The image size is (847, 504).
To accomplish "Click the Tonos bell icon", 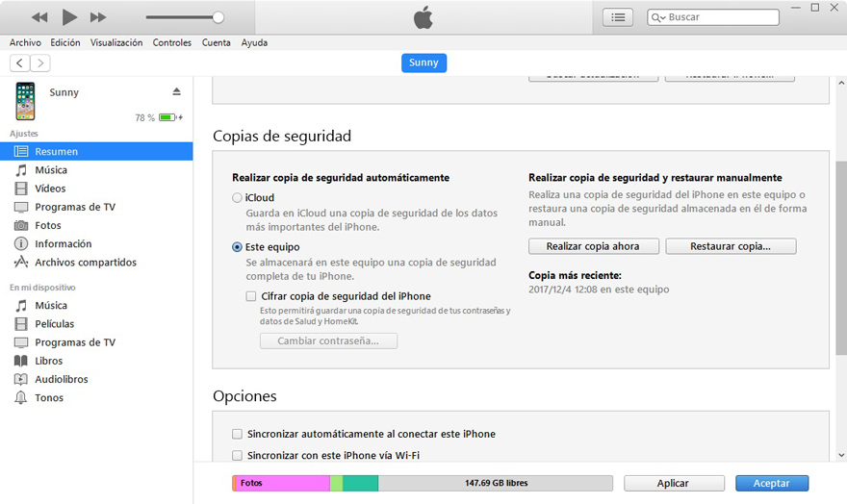I will (x=21, y=397).
